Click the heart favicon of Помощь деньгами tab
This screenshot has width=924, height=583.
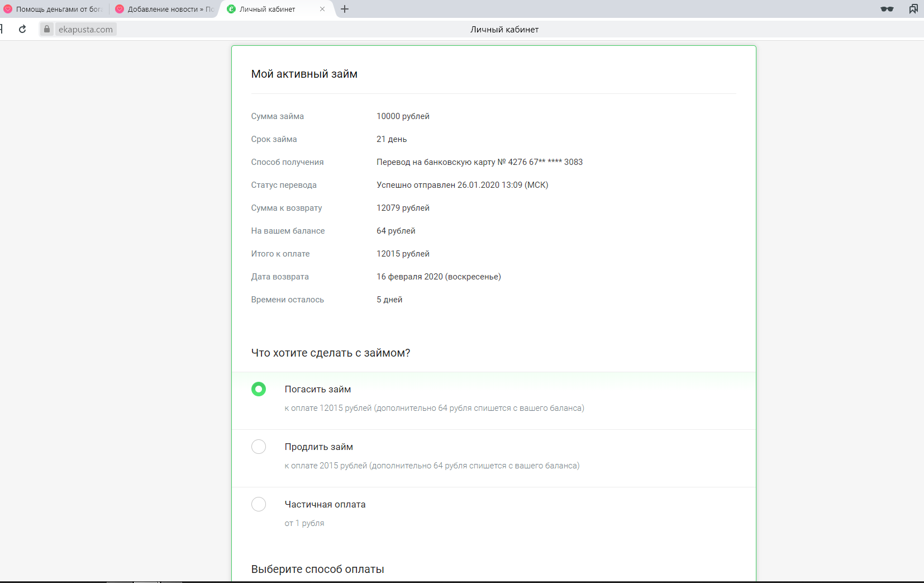coord(8,9)
